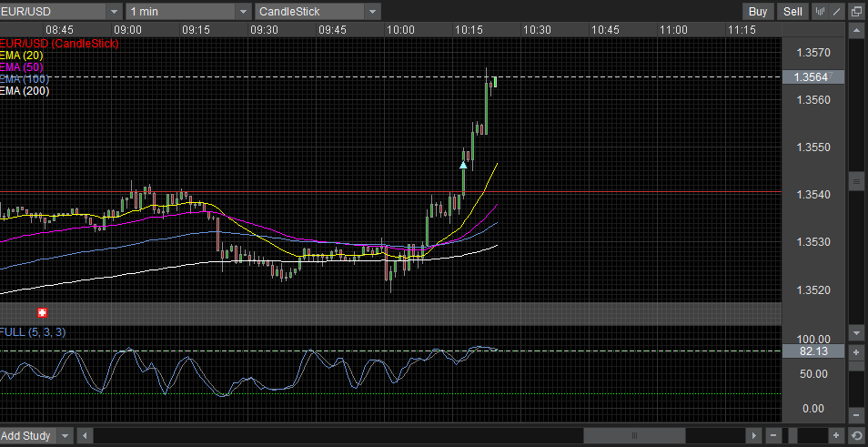Click the Add Study button
Viewport: 868px width, 447px height.
(x=27, y=435)
